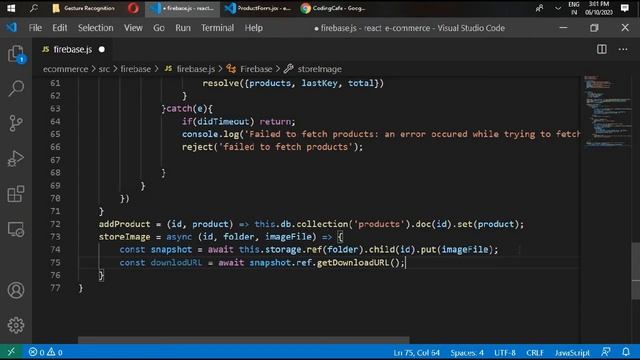Open the Manage gear settings icon
The width and height of the screenshot is (640, 360).
tap(16, 325)
